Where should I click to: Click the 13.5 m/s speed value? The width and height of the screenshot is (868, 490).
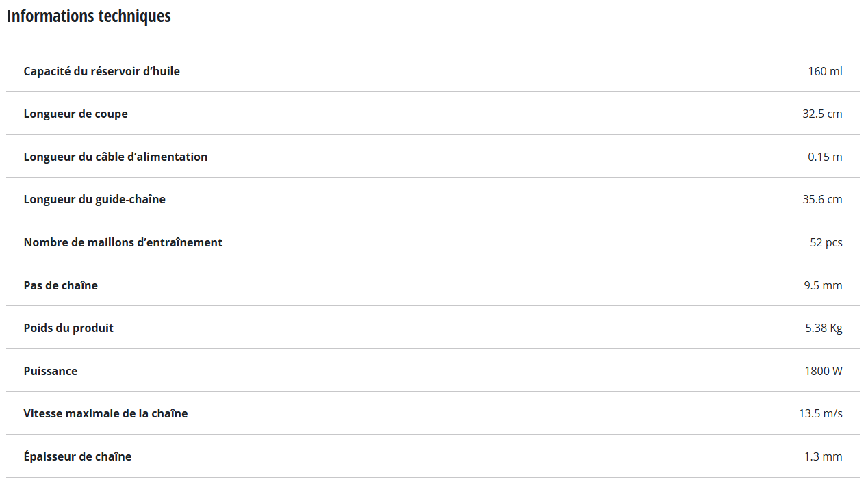click(820, 413)
